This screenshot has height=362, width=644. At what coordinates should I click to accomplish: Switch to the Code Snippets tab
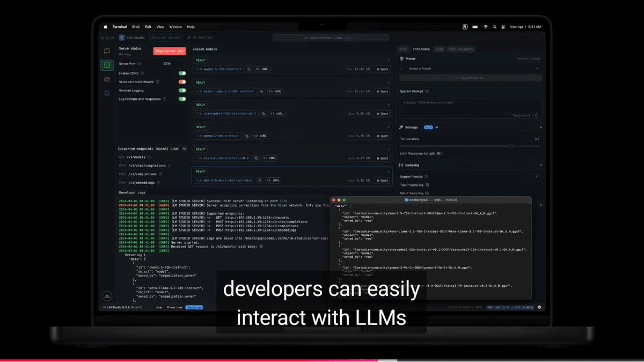(x=460, y=49)
